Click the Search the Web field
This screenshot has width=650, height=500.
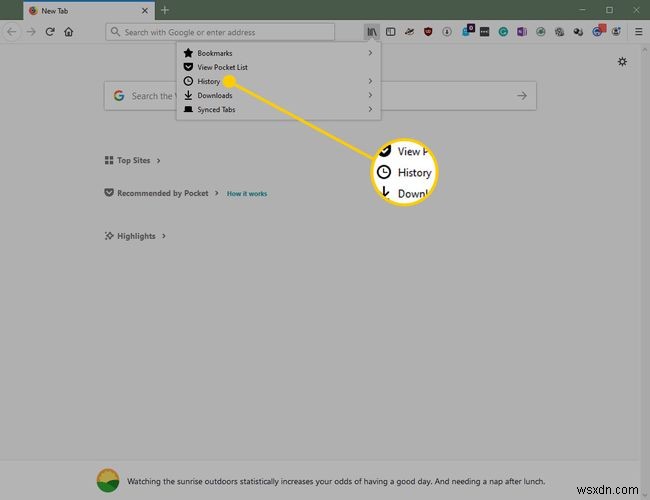click(x=320, y=96)
